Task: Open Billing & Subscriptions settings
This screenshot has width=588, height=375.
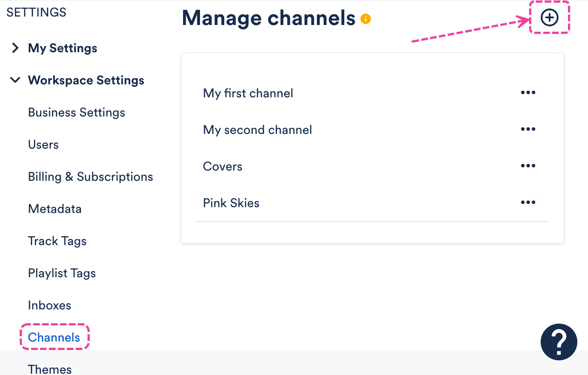Action: click(90, 177)
